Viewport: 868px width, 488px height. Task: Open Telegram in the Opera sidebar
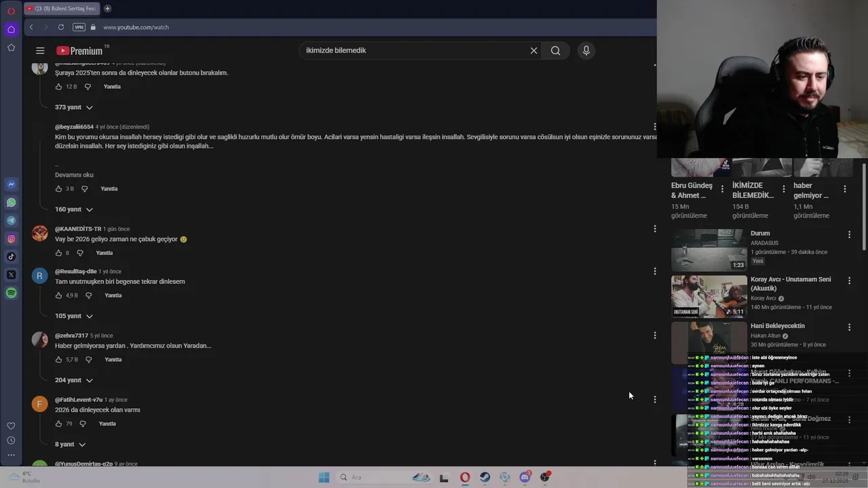[11, 220]
